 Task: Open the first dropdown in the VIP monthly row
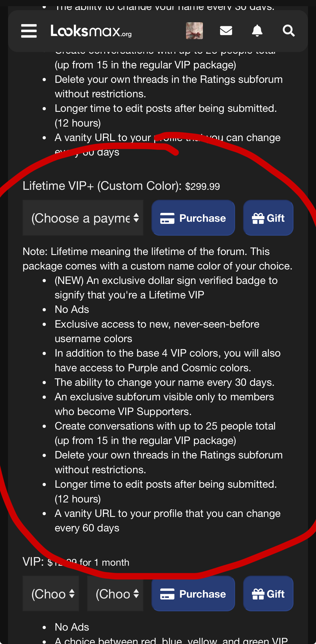[x=51, y=594]
